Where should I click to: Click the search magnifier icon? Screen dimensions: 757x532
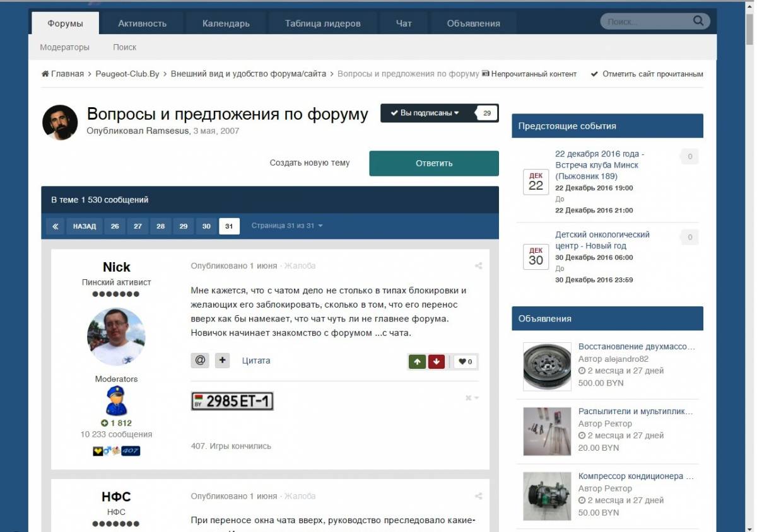pyautogui.click(x=698, y=21)
